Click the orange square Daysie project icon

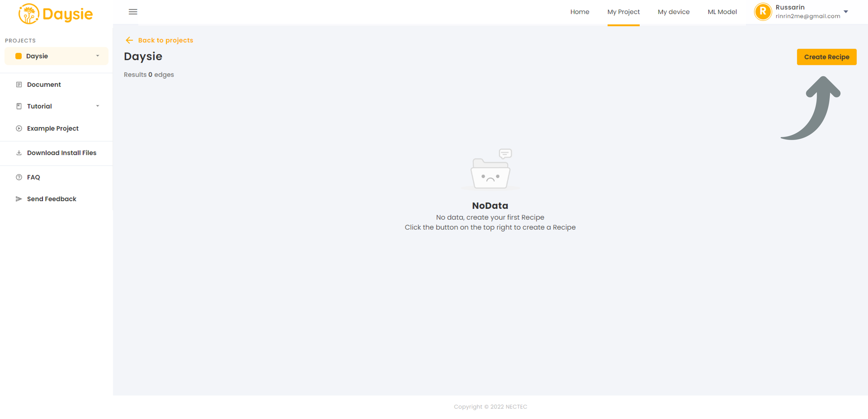point(19,56)
